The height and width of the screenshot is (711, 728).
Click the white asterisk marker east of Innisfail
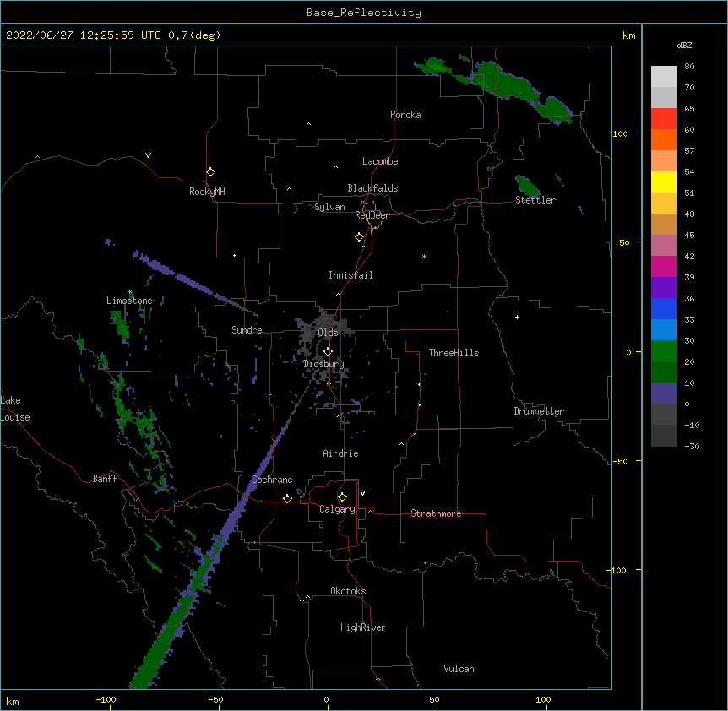(x=424, y=256)
